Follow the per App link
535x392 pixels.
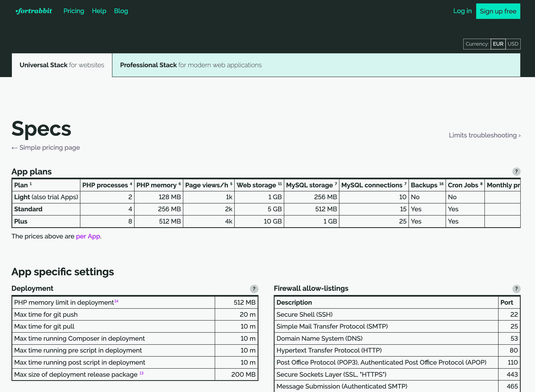[88, 236]
